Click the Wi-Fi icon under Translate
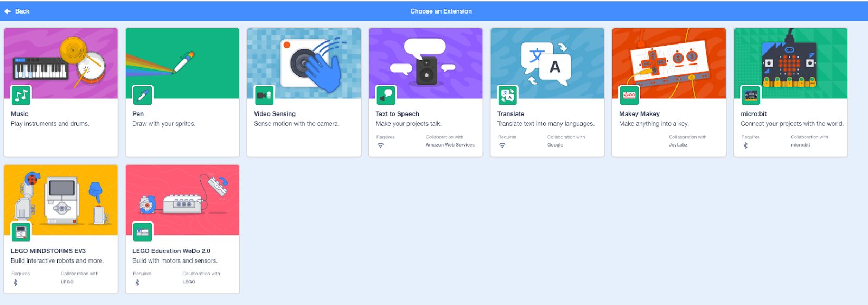The image size is (868, 305). (502, 145)
